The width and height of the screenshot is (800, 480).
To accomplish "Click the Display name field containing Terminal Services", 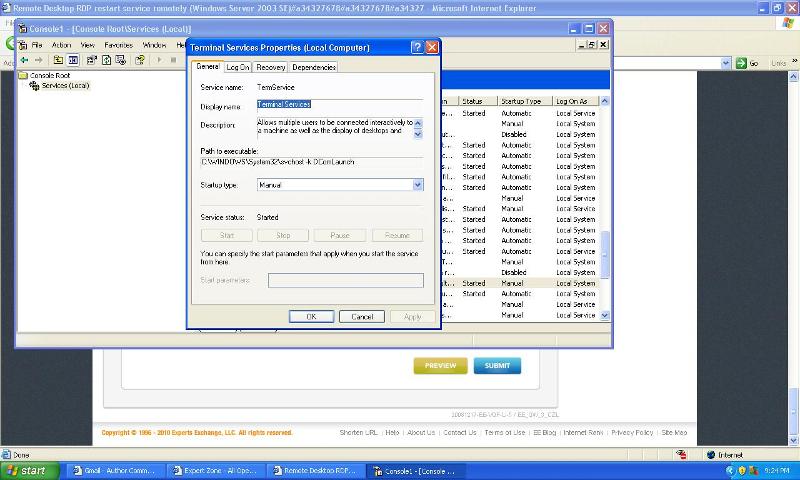I will click(340, 105).
